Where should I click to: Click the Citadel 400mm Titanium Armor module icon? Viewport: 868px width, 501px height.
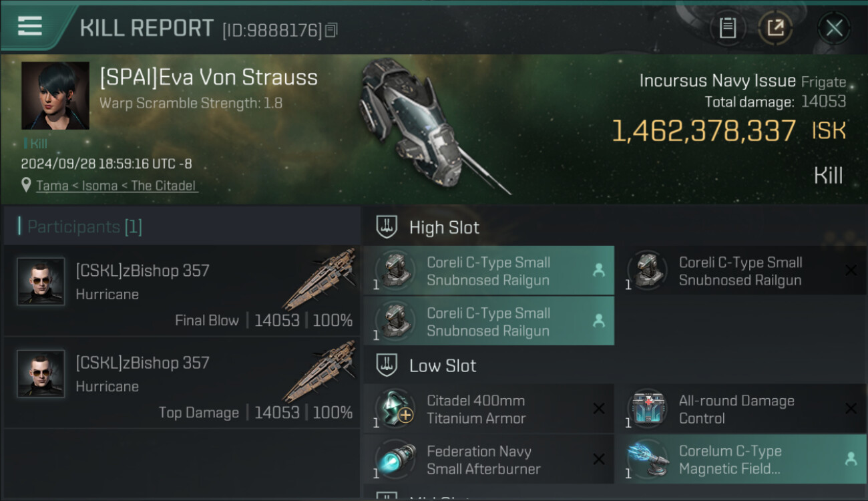(395, 409)
